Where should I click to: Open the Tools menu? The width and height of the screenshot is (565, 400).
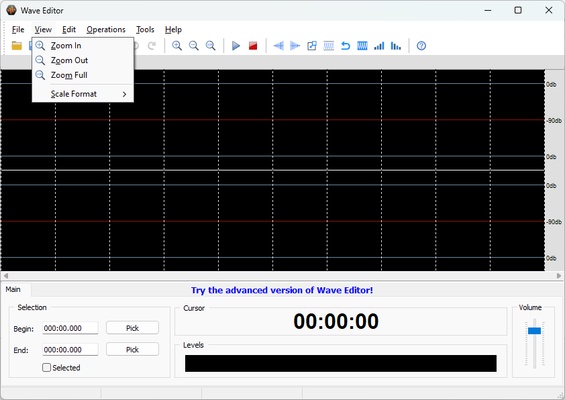point(145,30)
